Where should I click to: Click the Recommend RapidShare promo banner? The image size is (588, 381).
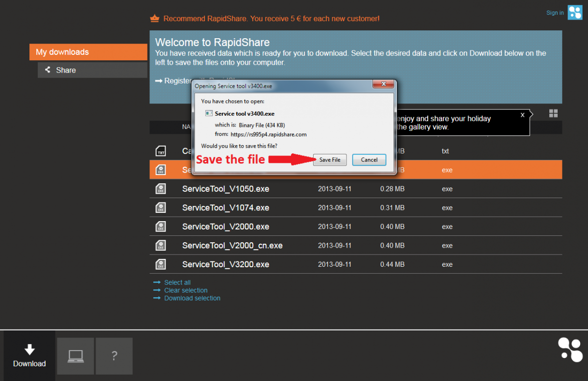pyautogui.click(x=271, y=19)
